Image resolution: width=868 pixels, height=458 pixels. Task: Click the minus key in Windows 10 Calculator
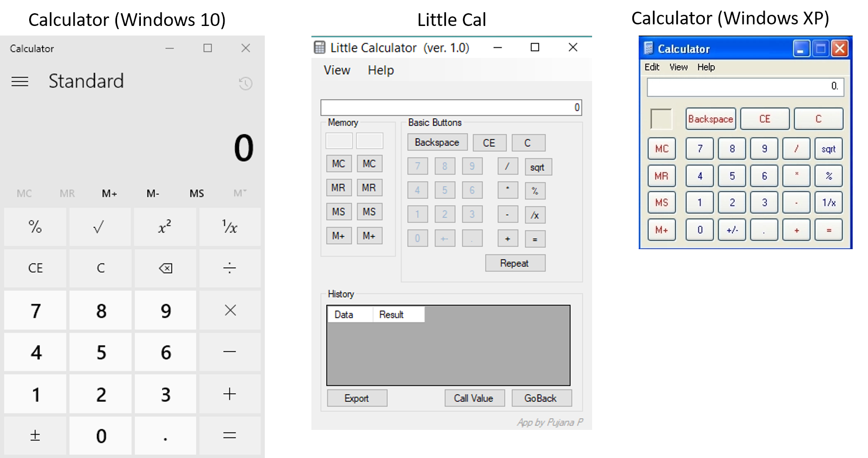[230, 352]
